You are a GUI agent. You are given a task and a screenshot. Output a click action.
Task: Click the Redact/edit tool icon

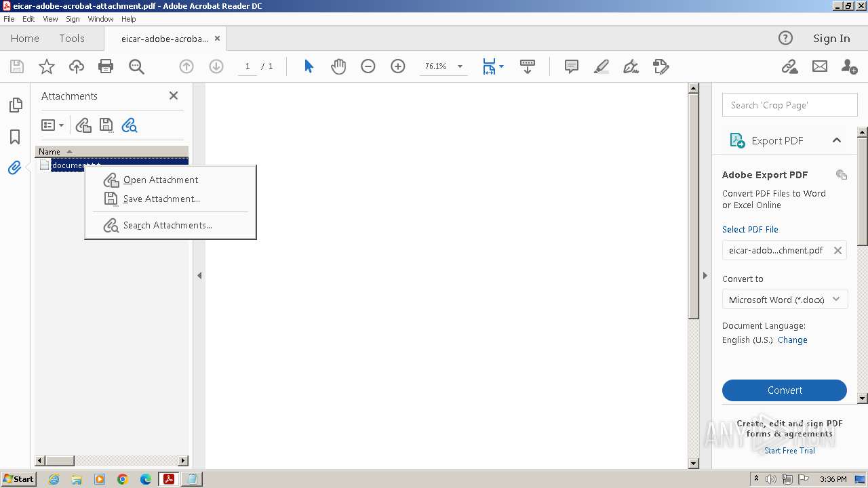coord(661,66)
